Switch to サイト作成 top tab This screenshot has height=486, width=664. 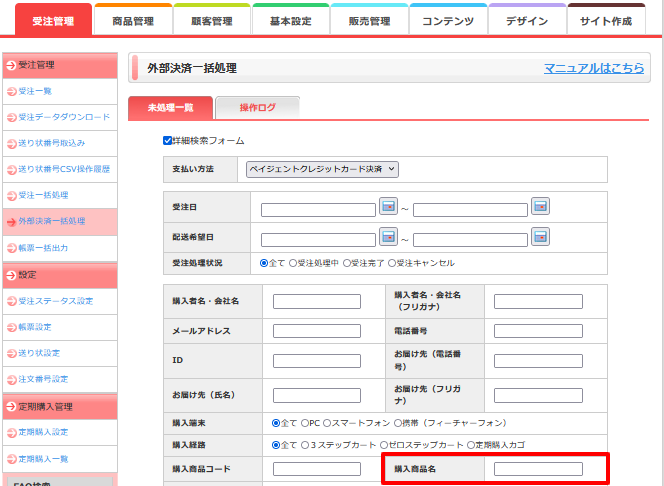[606, 20]
